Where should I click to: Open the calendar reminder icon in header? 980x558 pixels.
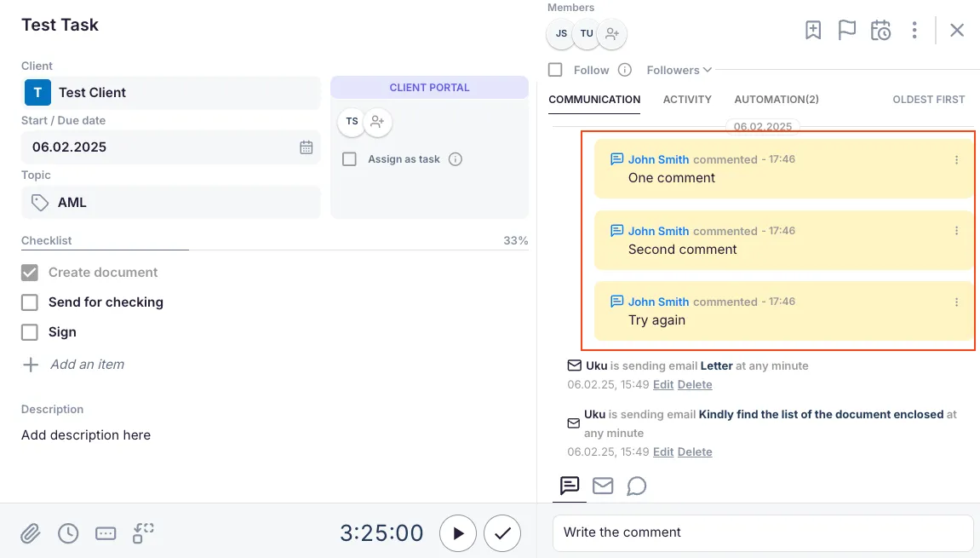click(x=880, y=31)
